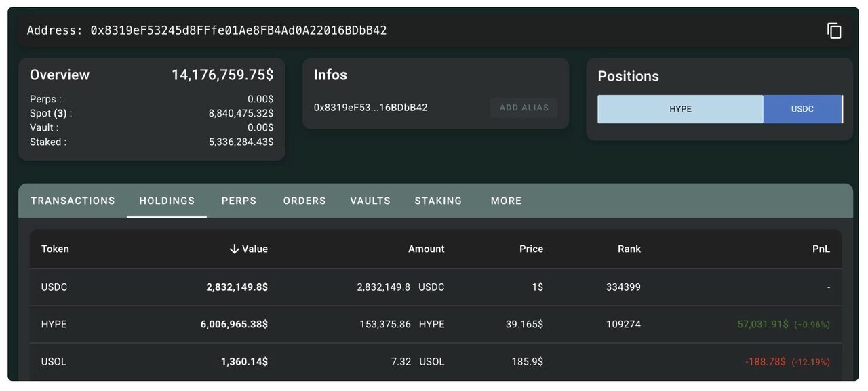Expand the MORE tab menu
Image resolution: width=868 pixels, height=391 pixels.
pos(506,201)
